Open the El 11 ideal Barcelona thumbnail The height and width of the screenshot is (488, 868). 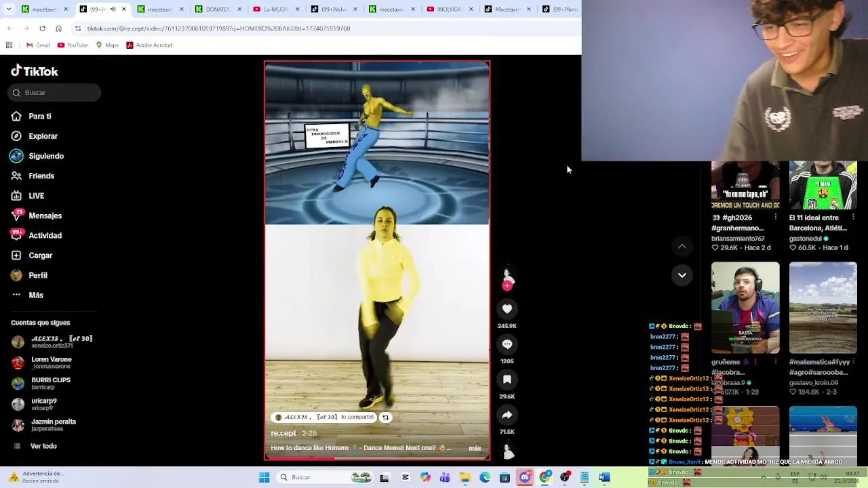coord(823,186)
